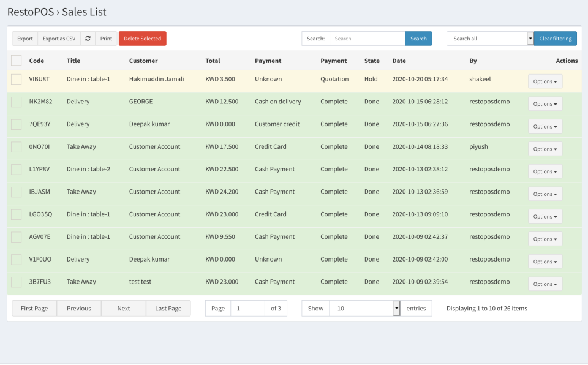Check the checkbox for sale 3B7FU3
Viewport: 588px width, 365px height.
point(15,282)
